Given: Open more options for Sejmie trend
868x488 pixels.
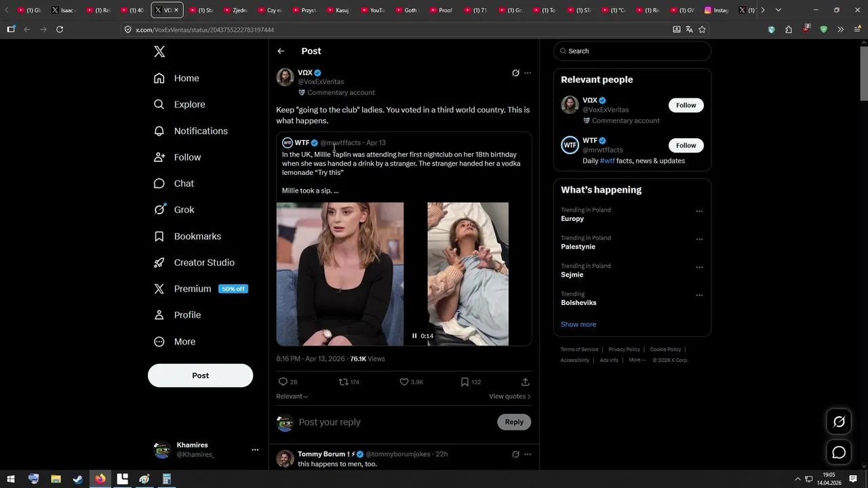Looking at the screenshot, I should coord(699,267).
